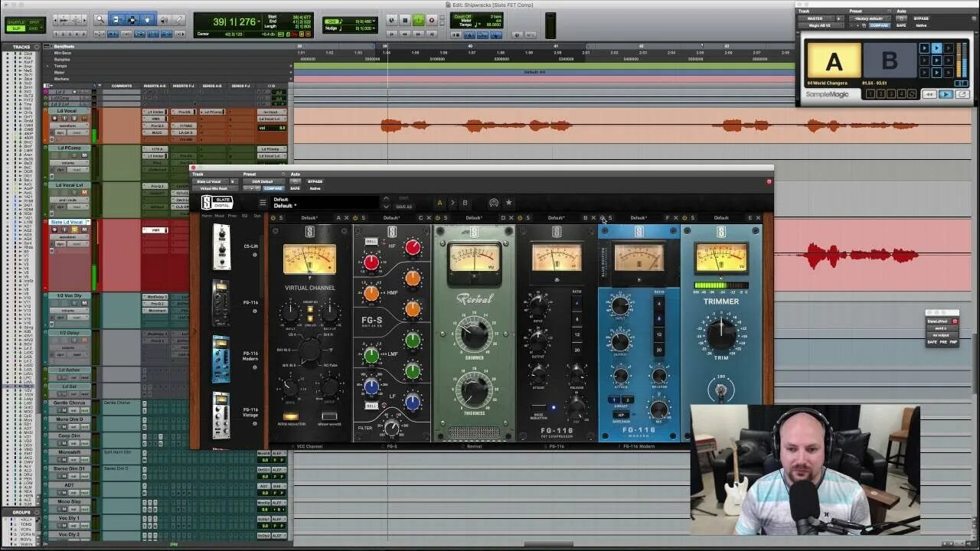
Task: Enable Shuffle edit mode
Action: (x=15, y=21)
